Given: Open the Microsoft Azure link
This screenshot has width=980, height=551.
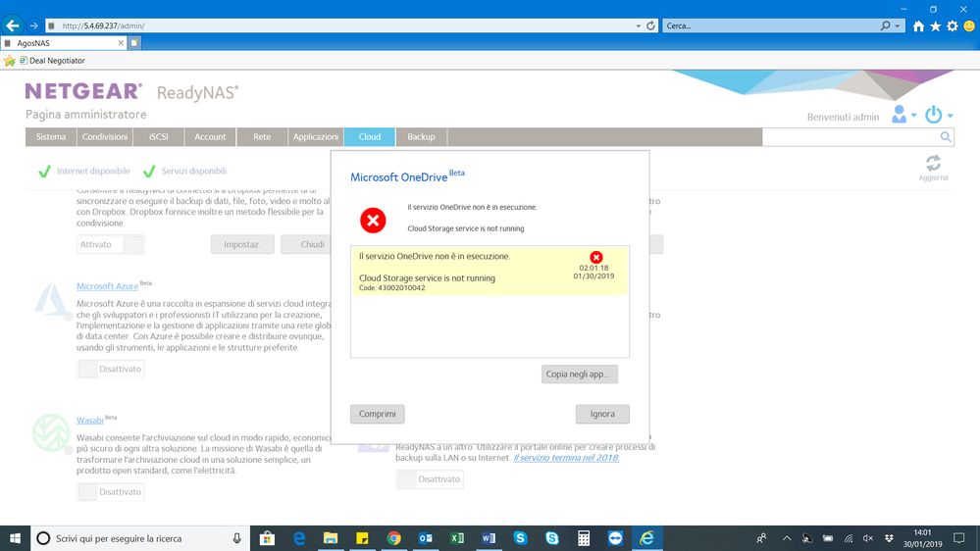Looking at the screenshot, I should [108, 286].
